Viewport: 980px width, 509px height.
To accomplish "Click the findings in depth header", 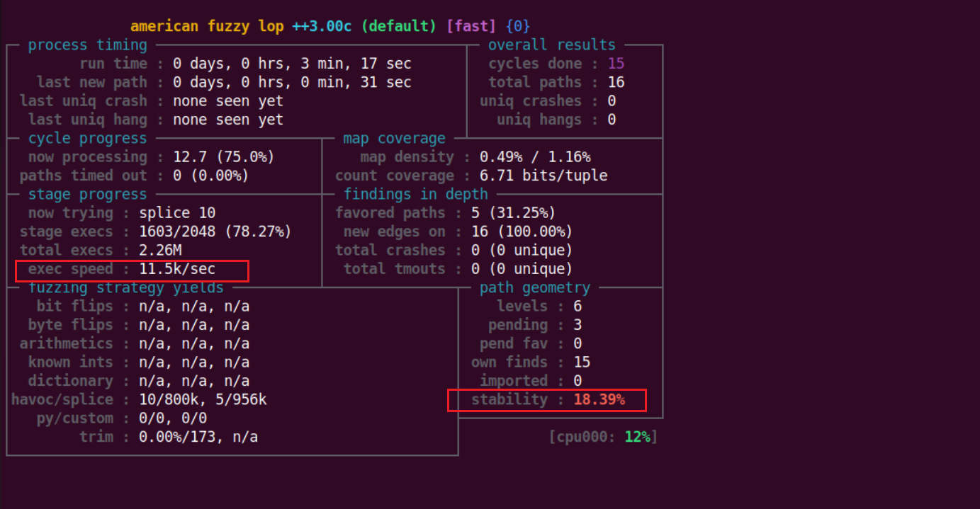I will click(x=415, y=194).
